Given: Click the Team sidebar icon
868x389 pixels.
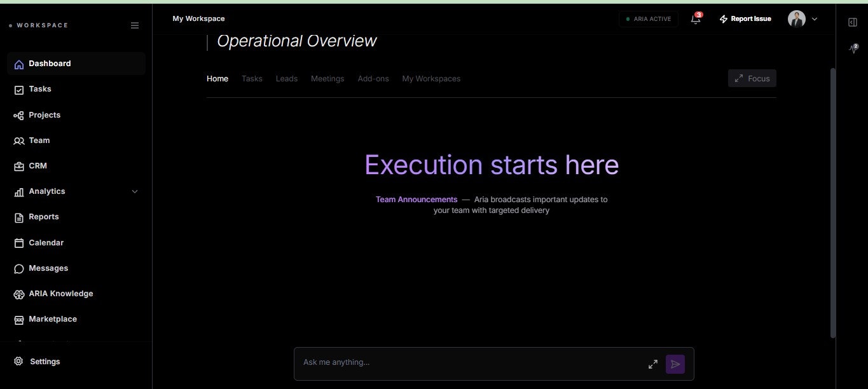Looking at the screenshot, I should tap(18, 140).
